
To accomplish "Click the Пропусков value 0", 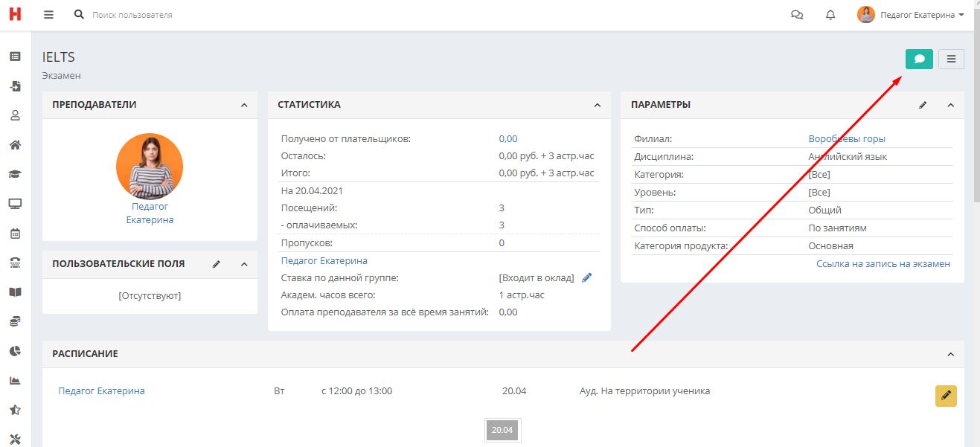I will [502, 243].
